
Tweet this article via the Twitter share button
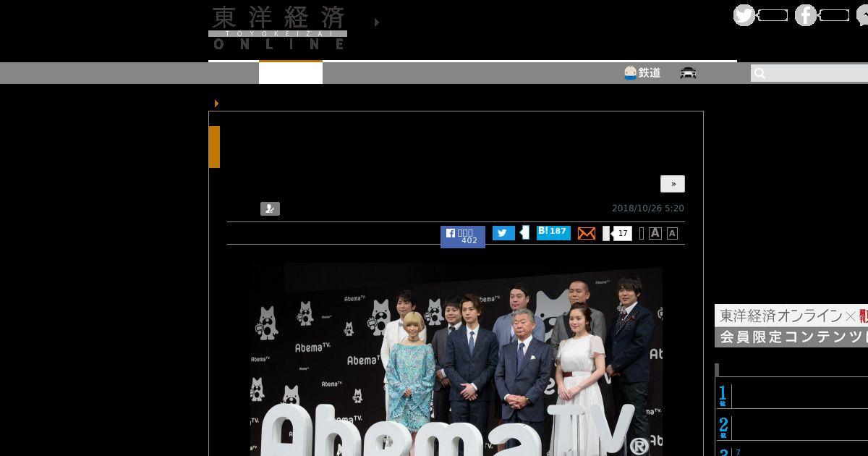point(503,233)
